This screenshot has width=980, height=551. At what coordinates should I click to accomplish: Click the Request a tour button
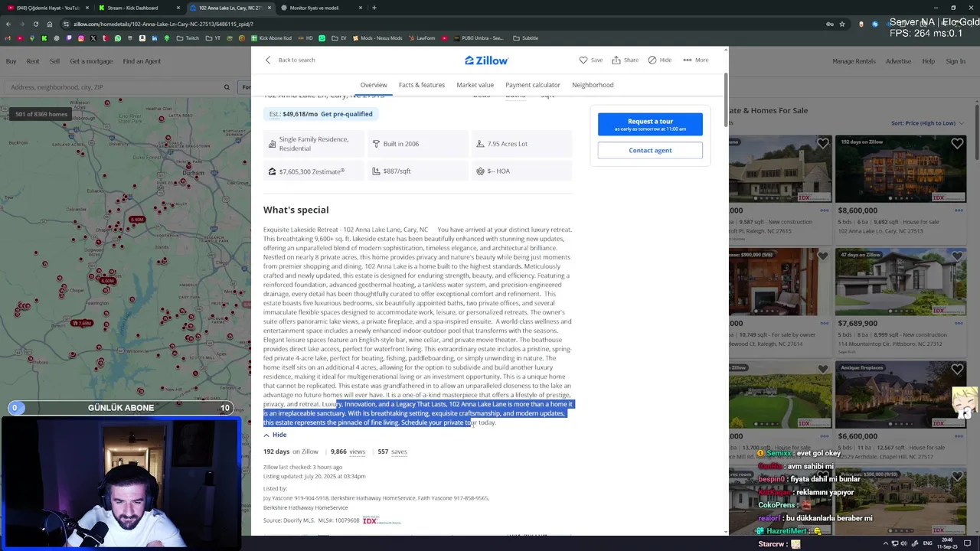pyautogui.click(x=650, y=124)
